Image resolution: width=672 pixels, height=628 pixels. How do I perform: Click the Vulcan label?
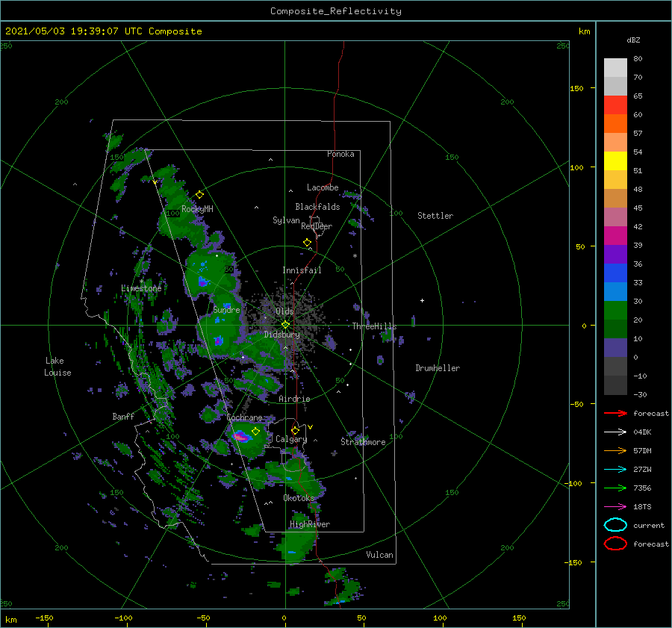(379, 555)
